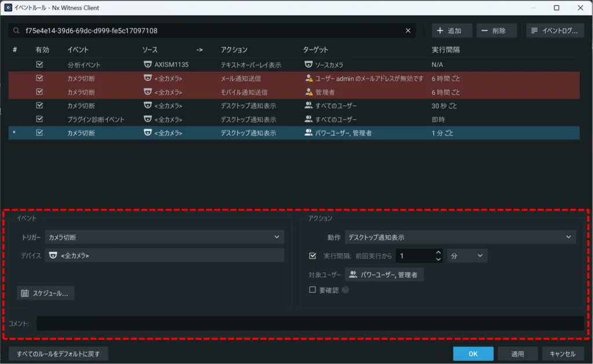Image resolution: width=593 pixels, height=364 pixels.
Task: Increase the interval value with up arrow
Action: (438, 252)
